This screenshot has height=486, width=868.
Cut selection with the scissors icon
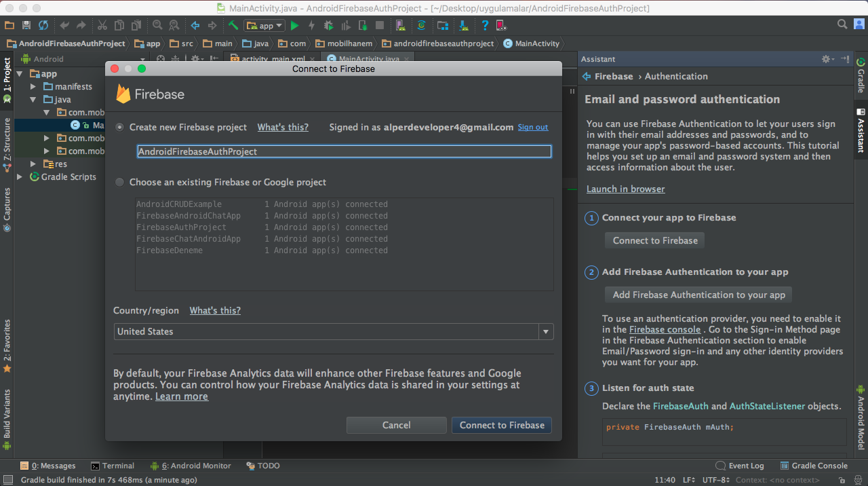pyautogui.click(x=102, y=26)
